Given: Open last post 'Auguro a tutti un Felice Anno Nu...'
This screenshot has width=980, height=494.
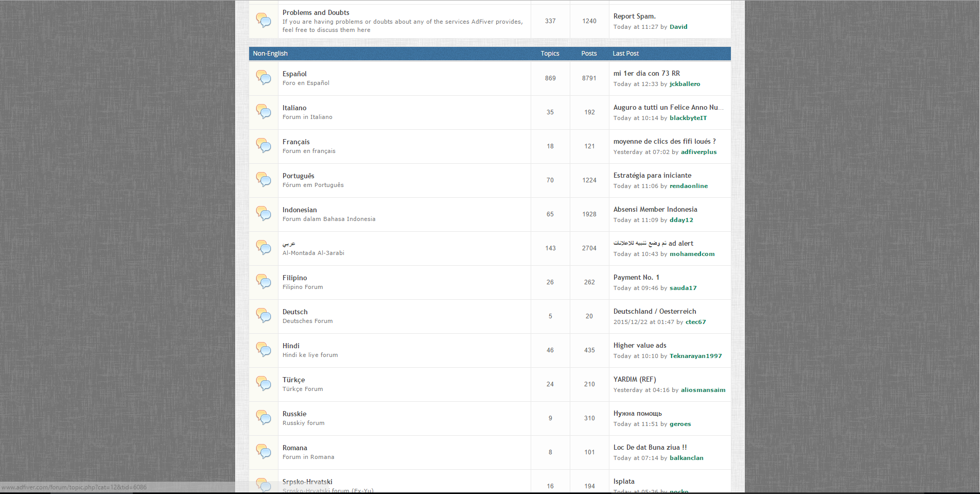Looking at the screenshot, I should (x=668, y=107).
